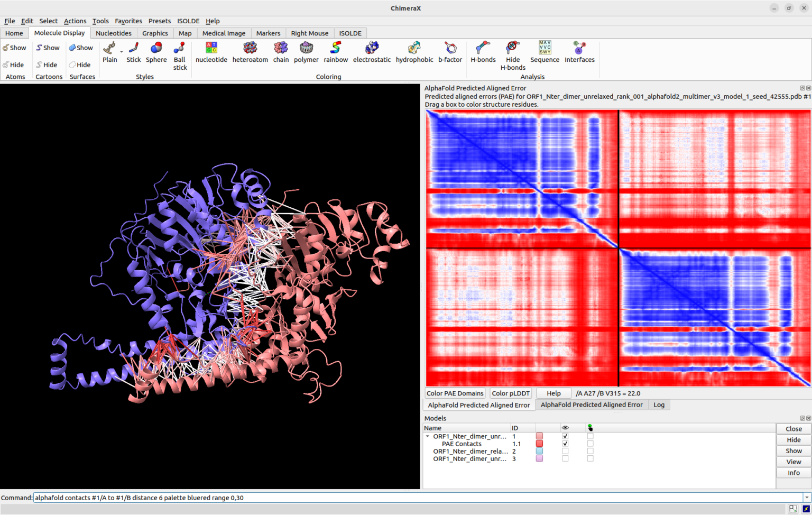
Task: Click the Color pLDDT button
Action: pyautogui.click(x=511, y=393)
